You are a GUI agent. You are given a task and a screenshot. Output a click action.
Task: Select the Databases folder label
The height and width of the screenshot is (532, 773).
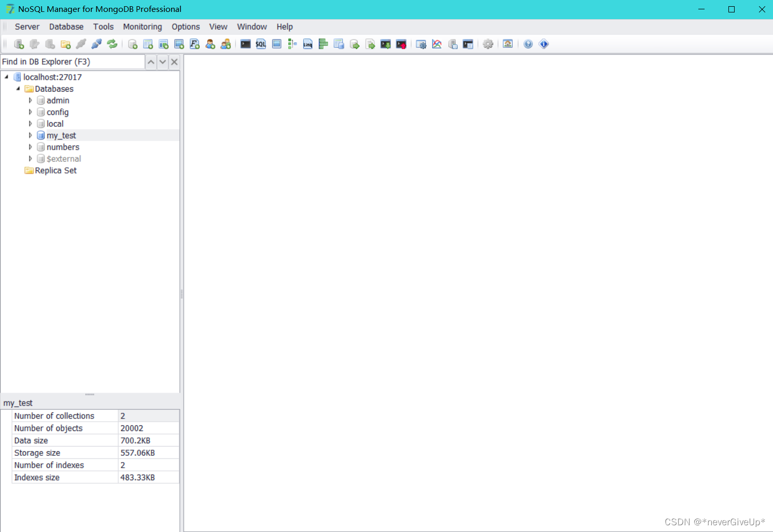coord(54,89)
